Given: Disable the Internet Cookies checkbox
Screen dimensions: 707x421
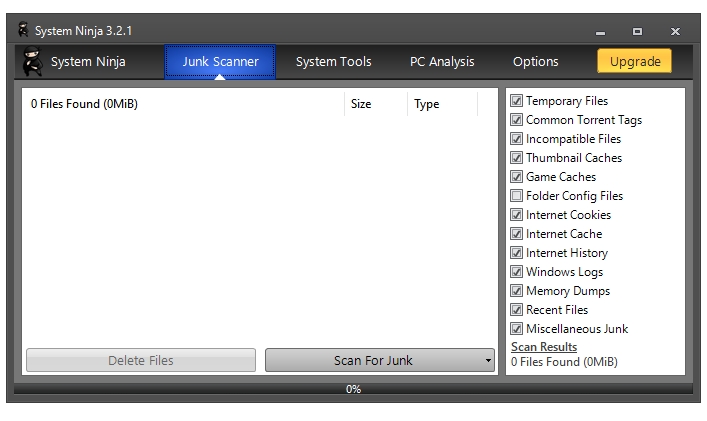Looking at the screenshot, I should 516,215.
